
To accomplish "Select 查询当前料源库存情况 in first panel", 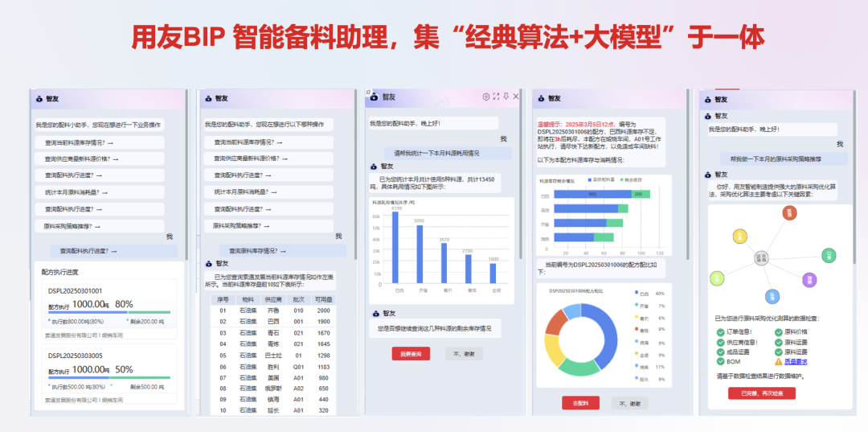I will 80,142.
